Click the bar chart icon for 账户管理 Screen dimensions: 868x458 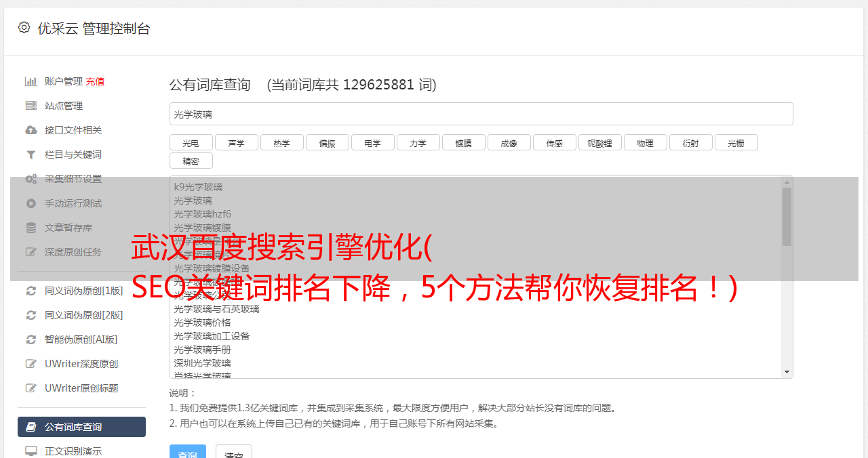tap(31, 81)
